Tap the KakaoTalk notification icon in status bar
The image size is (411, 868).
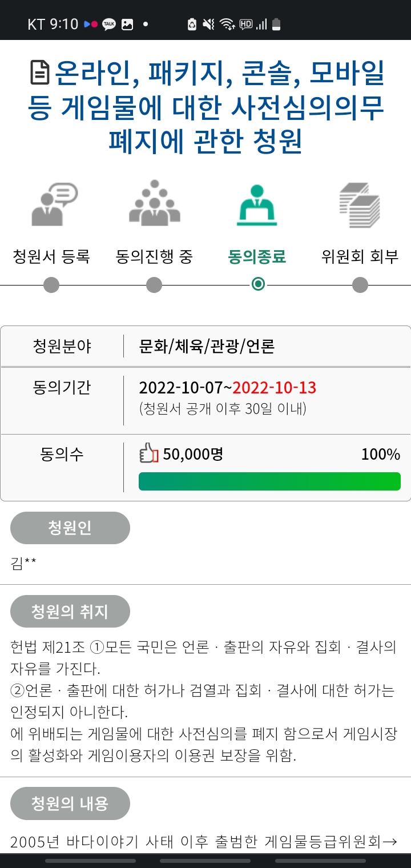click(108, 24)
